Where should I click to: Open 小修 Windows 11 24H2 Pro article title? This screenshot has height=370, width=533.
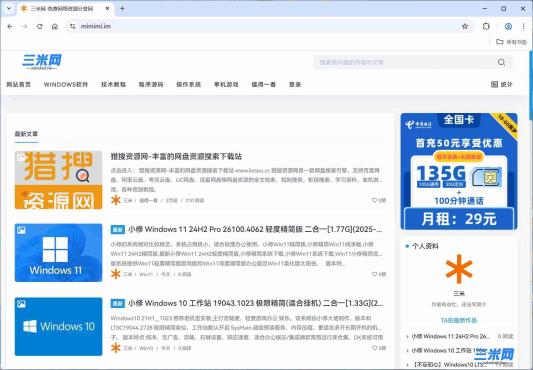click(255, 230)
